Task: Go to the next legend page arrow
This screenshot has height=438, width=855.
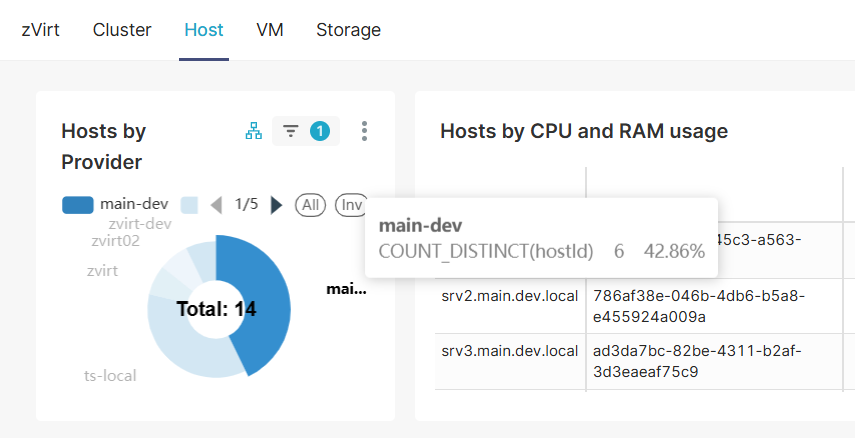Action: click(277, 205)
